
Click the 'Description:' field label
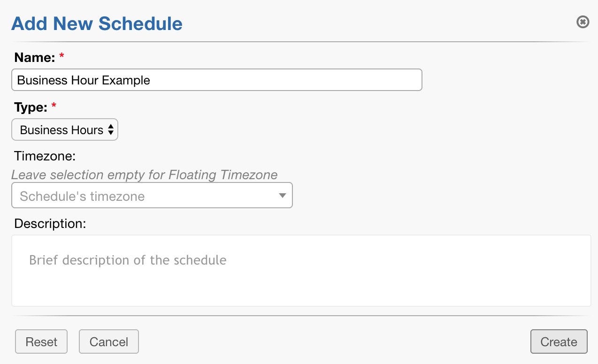click(x=50, y=223)
